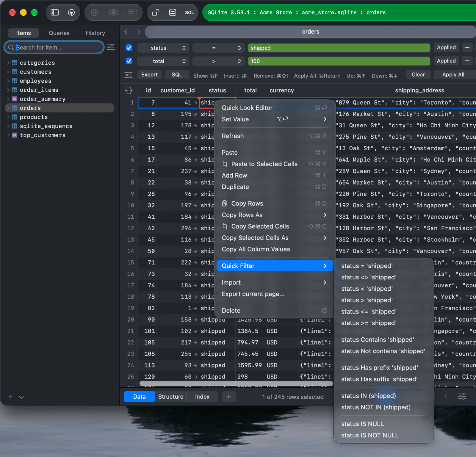This screenshot has height=457, width=476.
Task: Open sidebar filter settings sliders icon
Action: click(111, 47)
